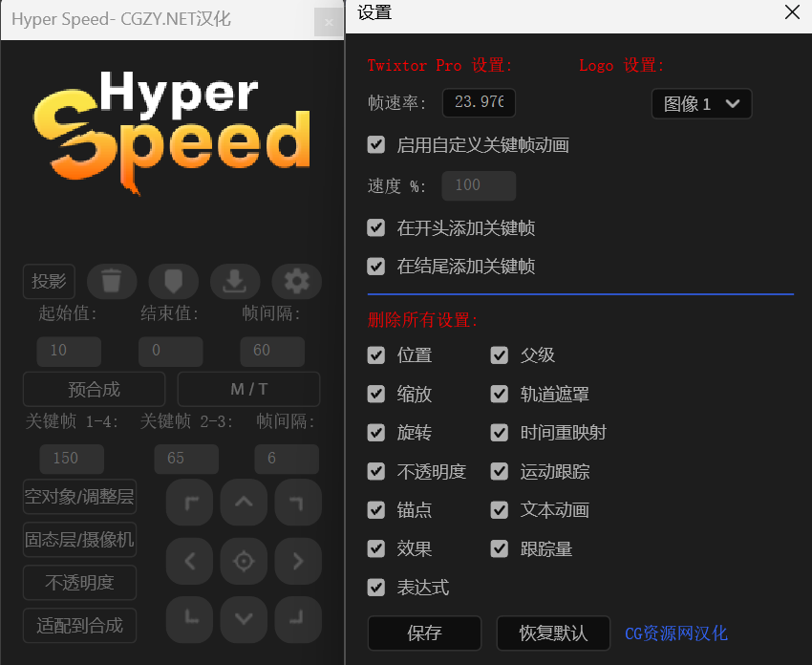Image resolution: width=812 pixels, height=665 pixels.
Task: Uncheck the 不透明度 checkbox in settings
Action: pos(376,471)
